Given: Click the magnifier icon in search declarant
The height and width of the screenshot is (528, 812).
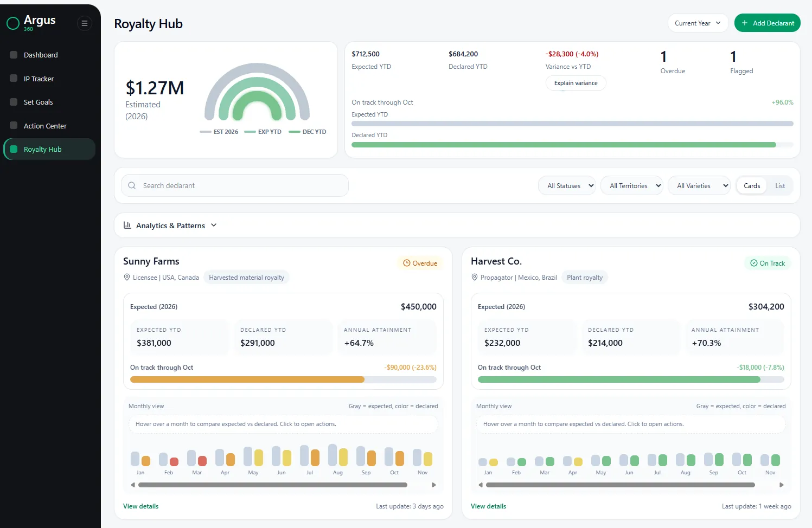Looking at the screenshot, I should tap(132, 185).
